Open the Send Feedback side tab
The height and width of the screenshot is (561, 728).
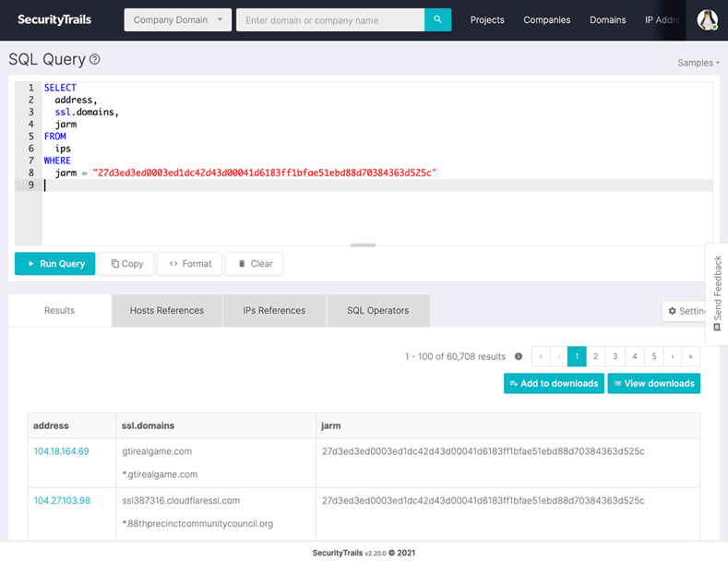point(717,294)
